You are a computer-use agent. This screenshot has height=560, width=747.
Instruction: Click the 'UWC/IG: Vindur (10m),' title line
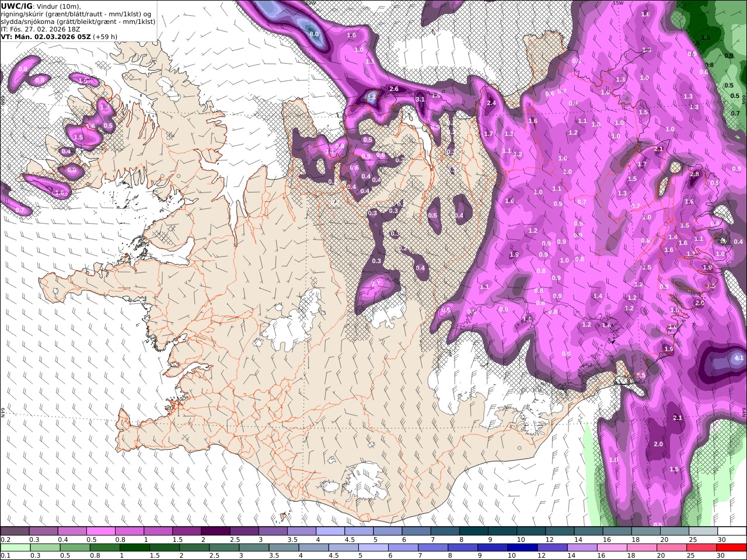41,6
